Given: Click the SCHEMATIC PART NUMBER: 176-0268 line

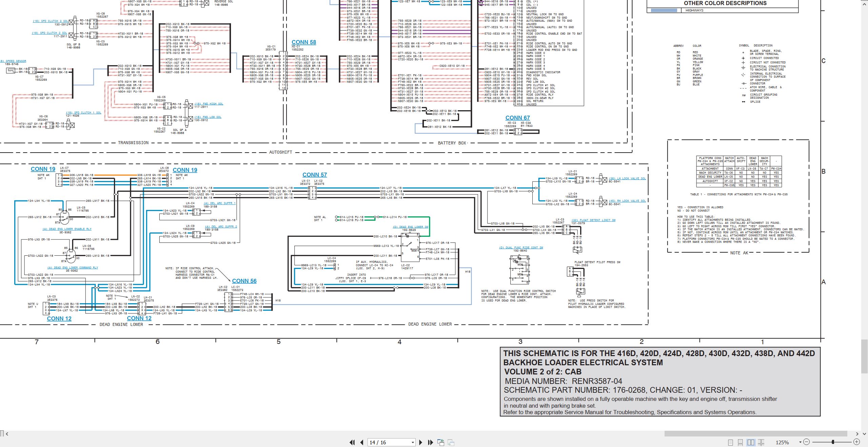Looking at the screenshot, I should 623,390.
